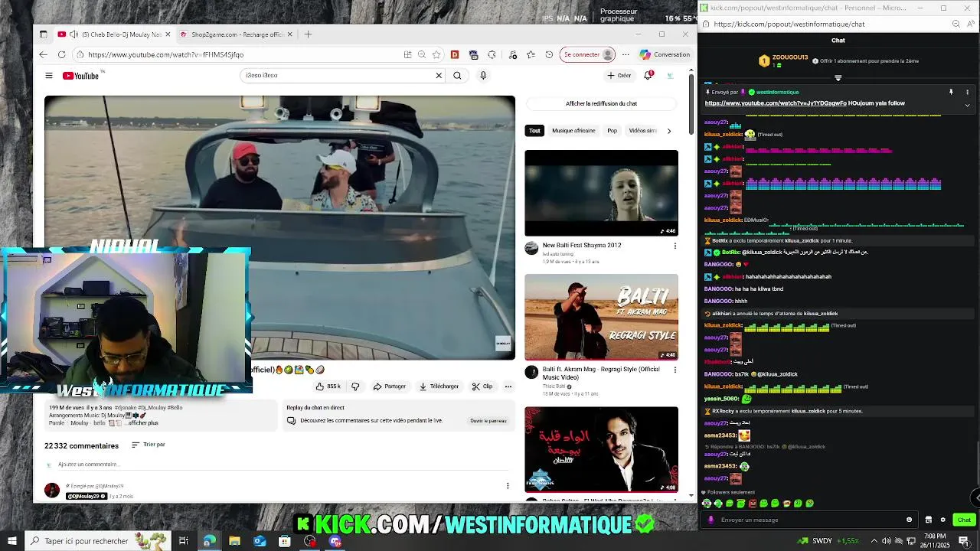980x551 pixels.
Task: Expand description with afficher plus
Action: (x=143, y=423)
